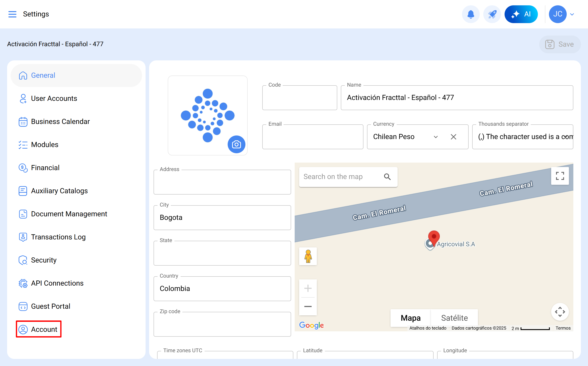Open the notifications bell icon

click(470, 14)
